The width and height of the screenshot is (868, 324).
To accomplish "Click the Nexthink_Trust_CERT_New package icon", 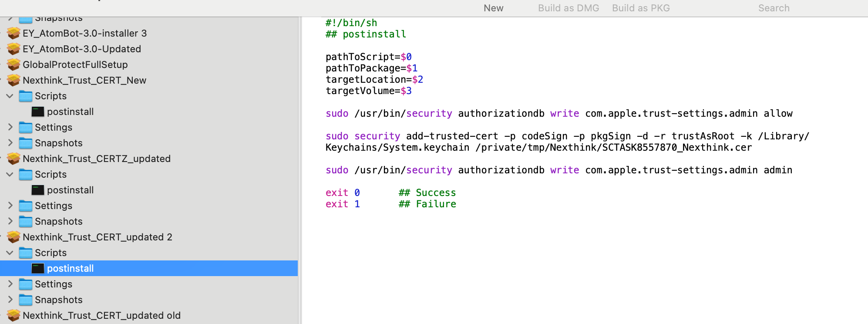I will [13, 80].
